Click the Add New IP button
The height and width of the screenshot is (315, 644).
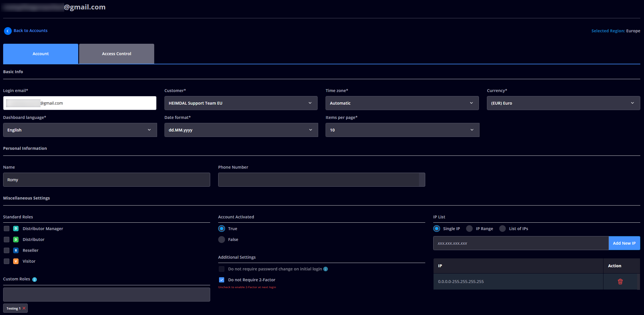[x=624, y=243]
